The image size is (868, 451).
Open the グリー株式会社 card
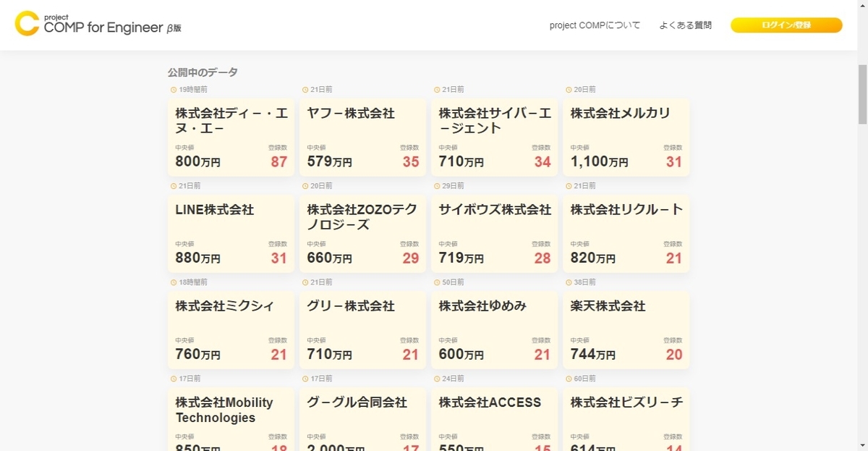click(362, 329)
